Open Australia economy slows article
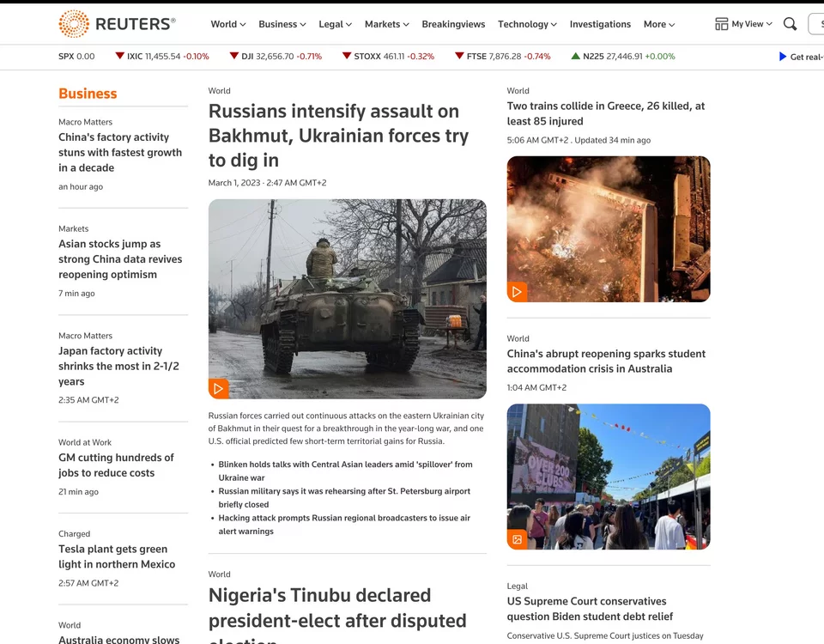824x644 pixels. [118, 639]
